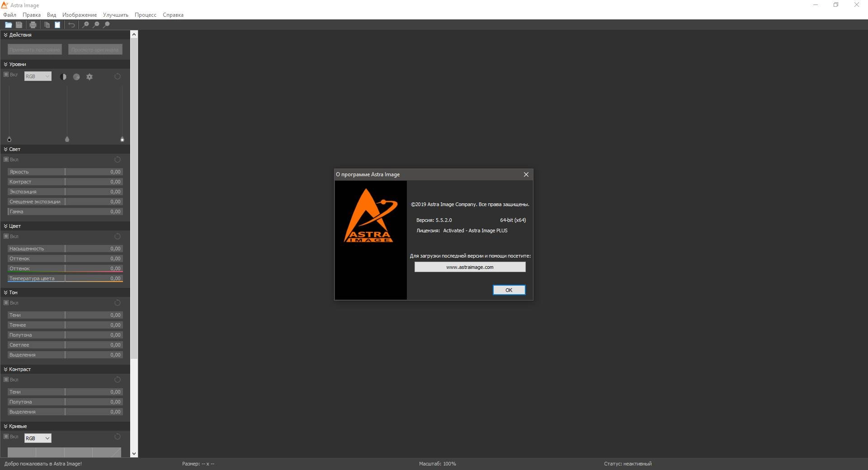
Task: Click the save floppy disk icon
Action: [19, 25]
